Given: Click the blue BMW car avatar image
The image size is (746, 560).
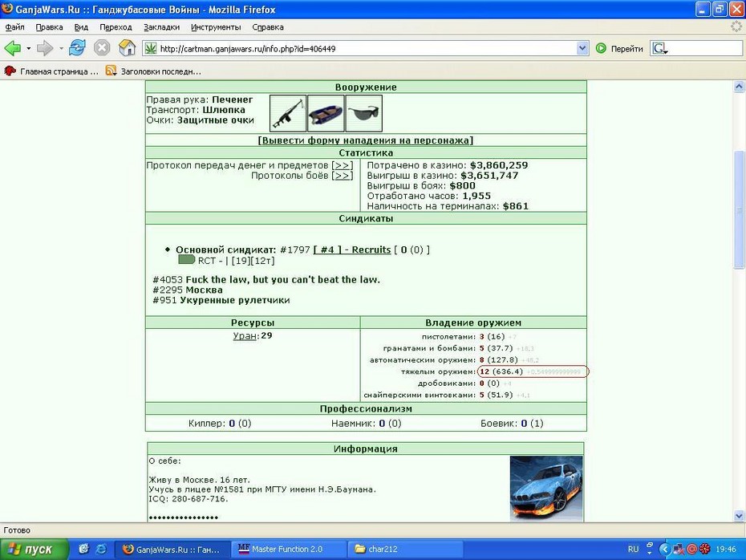Looking at the screenshot, I should tap(545, 489).
